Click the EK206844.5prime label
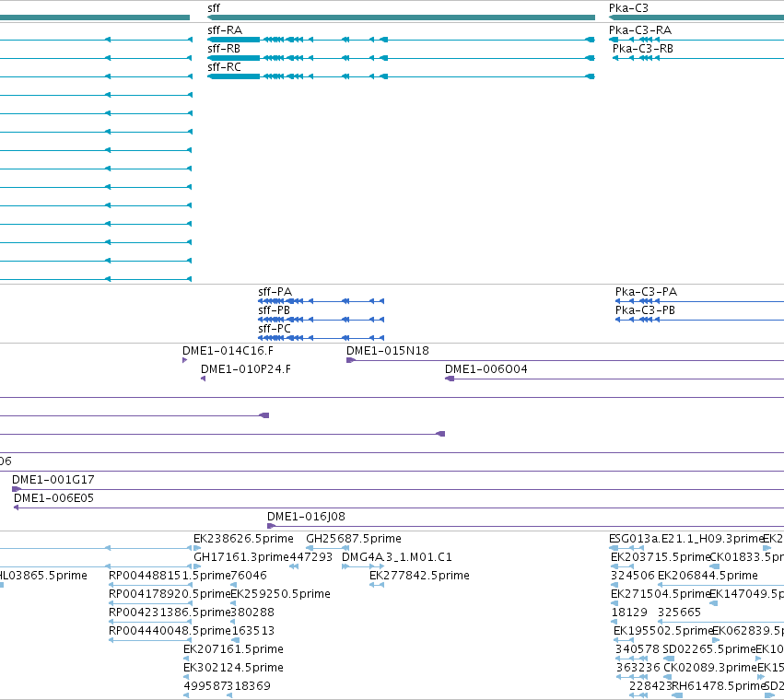The image size is (784, 700). point(708,576)
